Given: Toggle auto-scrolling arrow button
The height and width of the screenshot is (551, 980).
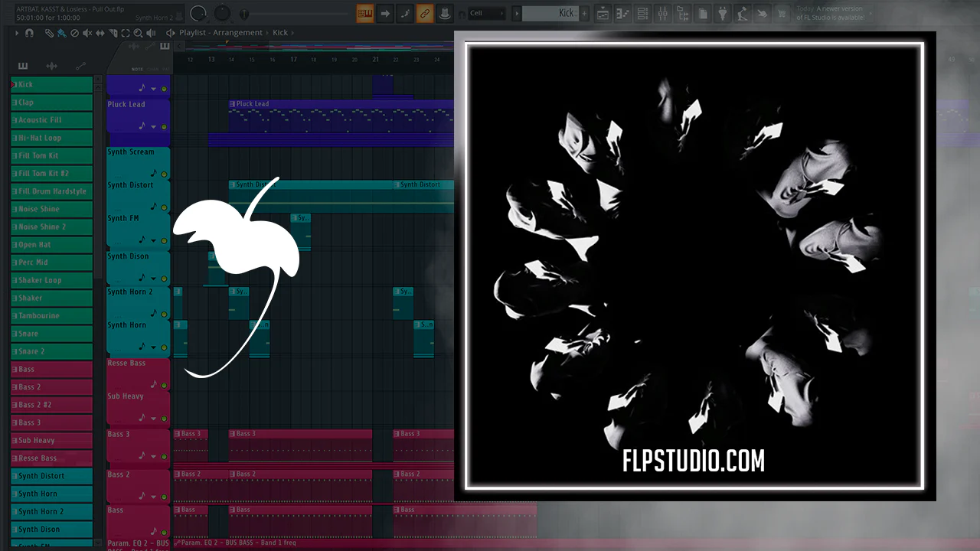Looking at the screenshot, I should click(385, 13).
